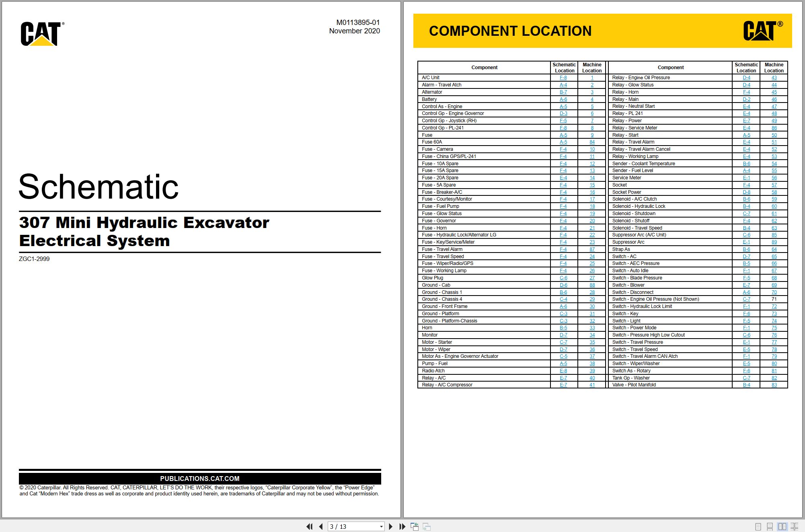Switch to single page layout

click(x=758, y=526)
